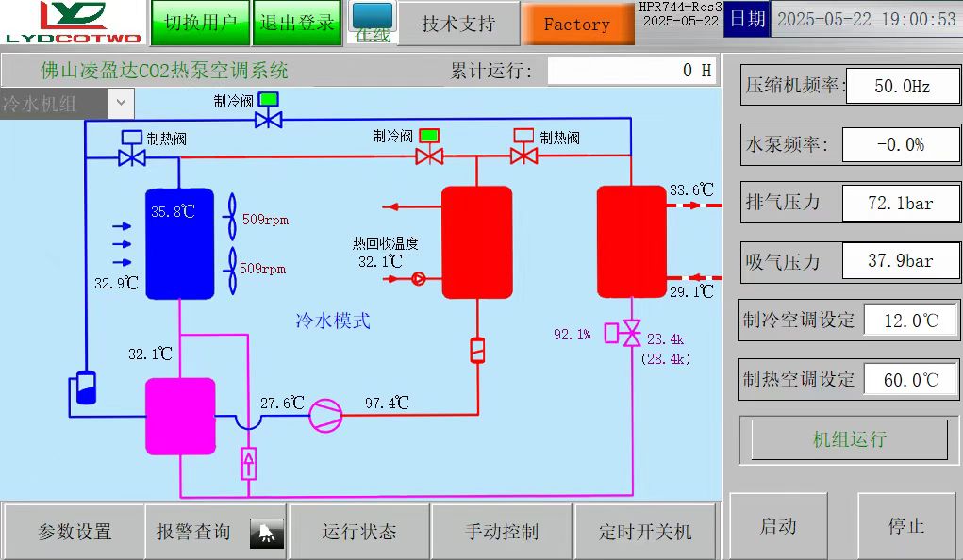
Task: Select the right red 制热阀 valve symbol
Action: point(523,156)
